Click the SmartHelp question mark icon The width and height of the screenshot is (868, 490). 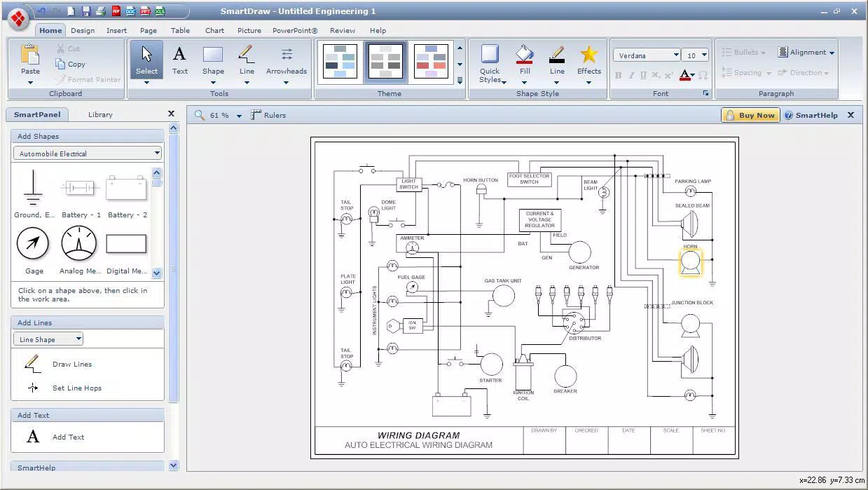[x=789, y=115]
